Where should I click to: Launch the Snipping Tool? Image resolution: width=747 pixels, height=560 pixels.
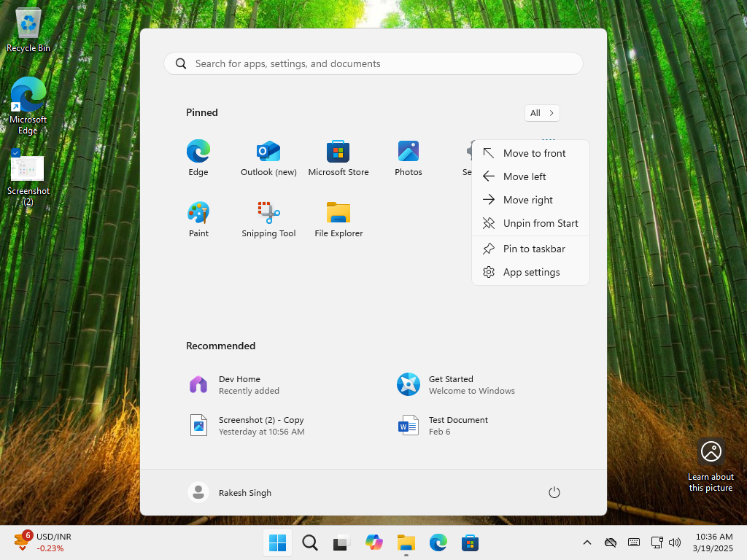[x=268, y=218]
